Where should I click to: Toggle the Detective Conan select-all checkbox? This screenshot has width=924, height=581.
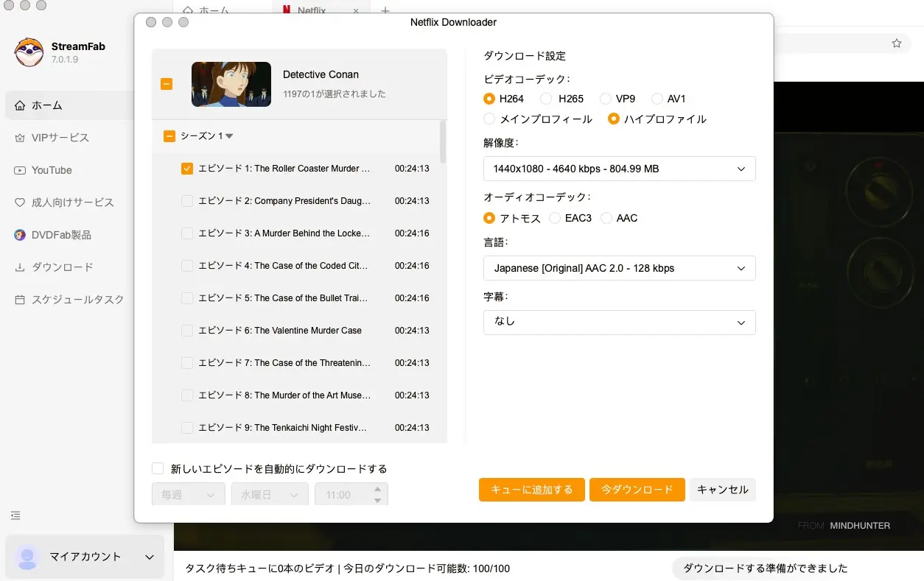click(x=167, y=84)
